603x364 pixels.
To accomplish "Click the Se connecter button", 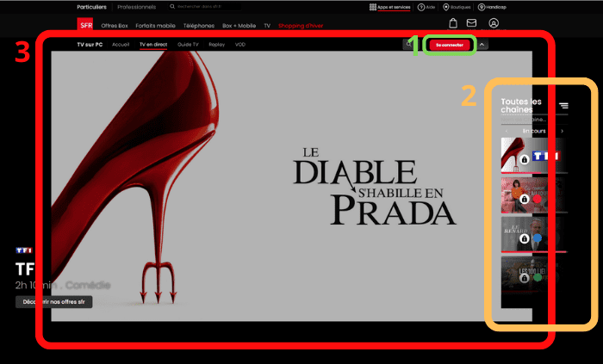I will [x=450, y=45].
